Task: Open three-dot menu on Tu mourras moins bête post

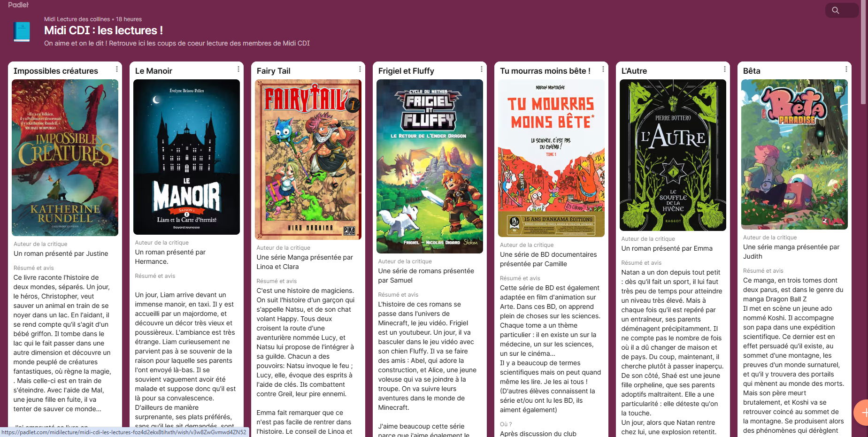Action: click(603, 69)
